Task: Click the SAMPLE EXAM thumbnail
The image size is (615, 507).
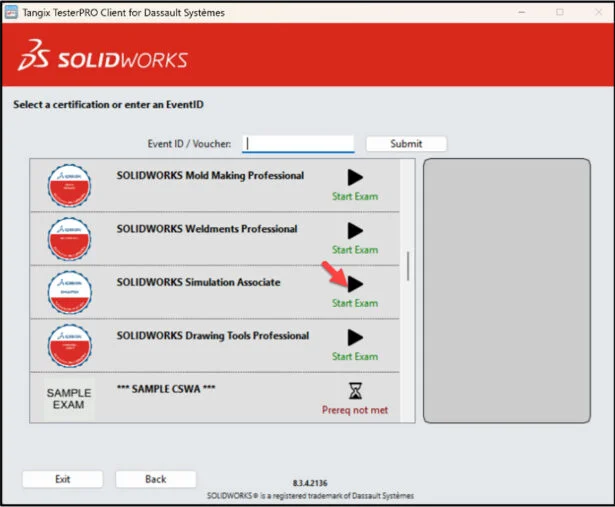Action: pos(69,399)
